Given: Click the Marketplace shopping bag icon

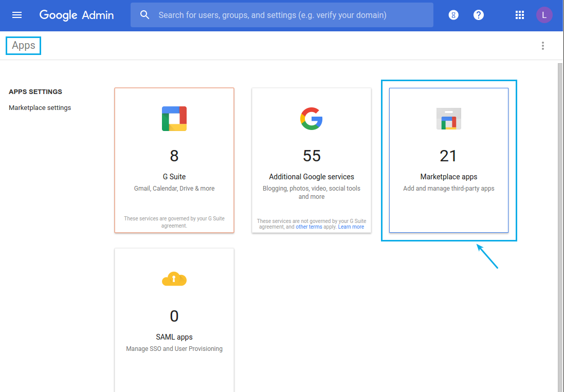Looking at the screenshot, I should click(x=448, y=118).
